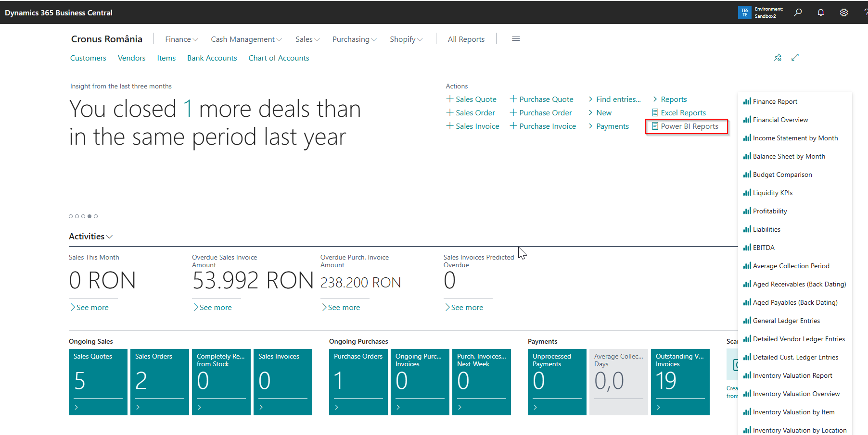The height and width of the screenshot is (435, 868).
Task: Create a new Sales Order
Action: [471, 112]
